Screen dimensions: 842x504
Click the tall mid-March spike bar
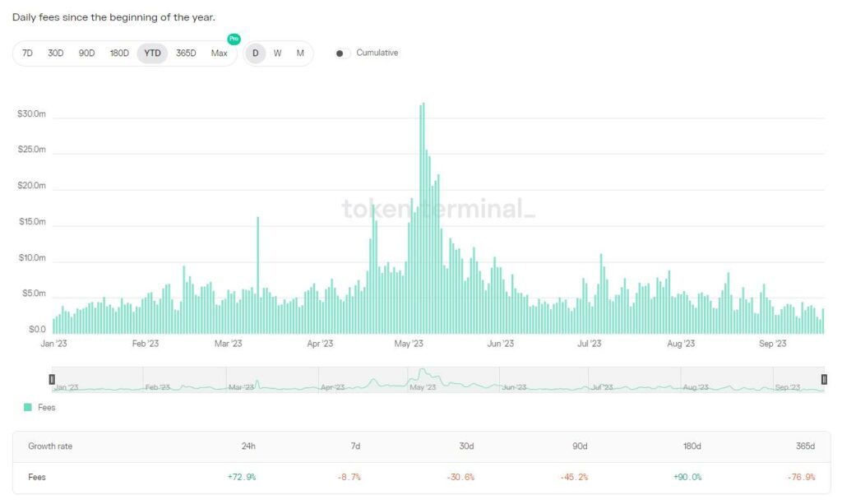tap(257, 275)
